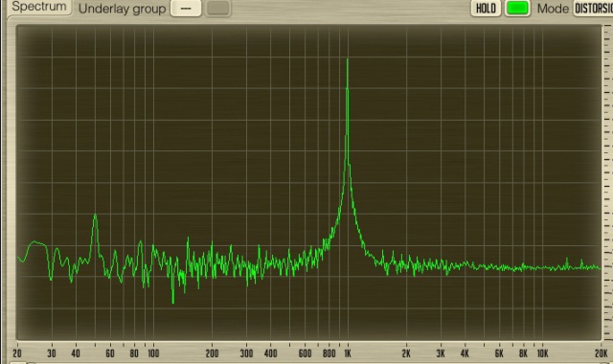Click the 200 frequency axis label
This screenshot has height=364, width=613.
click(212, 353)
